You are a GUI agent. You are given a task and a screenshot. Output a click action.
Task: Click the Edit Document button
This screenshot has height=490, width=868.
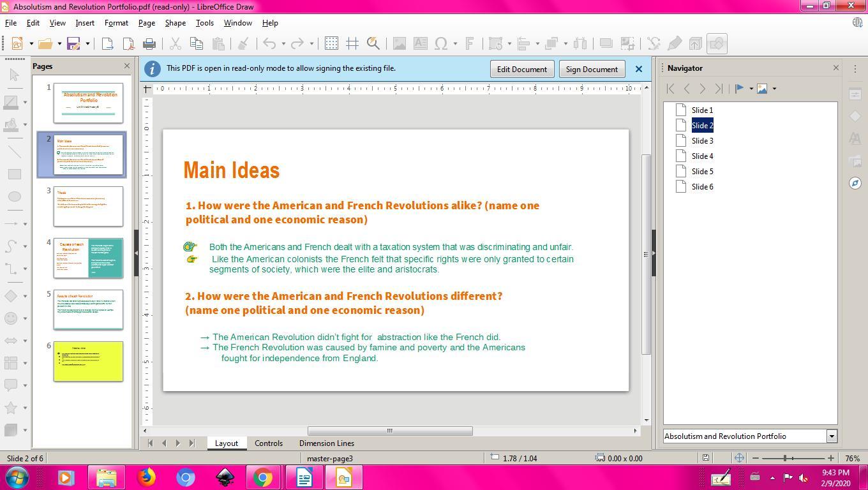pos(521,69)
